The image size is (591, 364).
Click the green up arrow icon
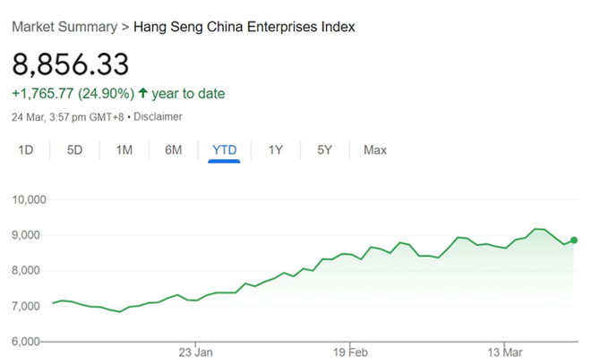click(x=143, y=93)
